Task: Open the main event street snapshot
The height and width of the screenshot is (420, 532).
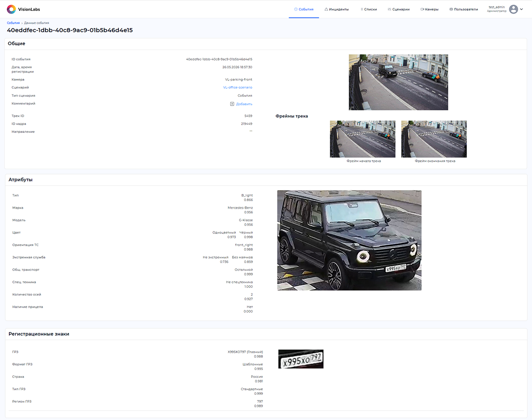Action: [398, 82]
